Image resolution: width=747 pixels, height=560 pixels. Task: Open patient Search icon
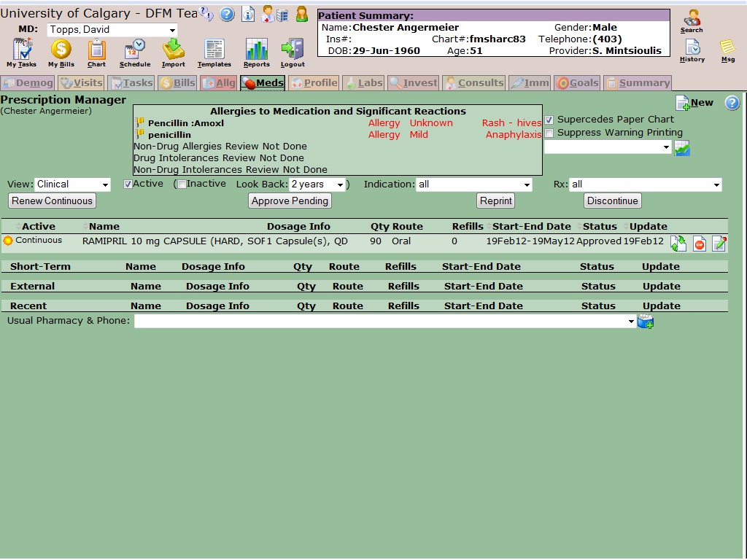click(x=692, y=20)
